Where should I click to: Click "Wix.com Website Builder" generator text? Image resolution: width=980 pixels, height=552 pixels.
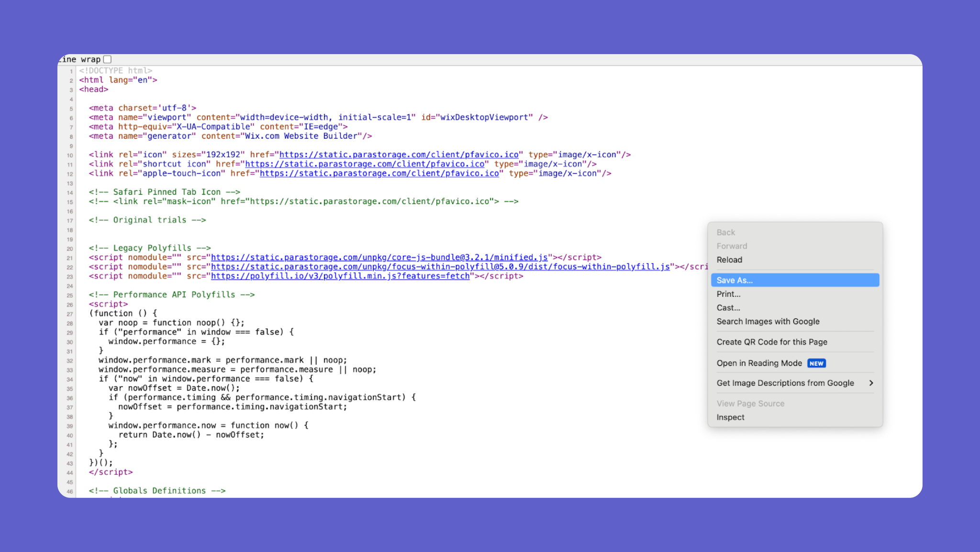(x=301, y=136)
